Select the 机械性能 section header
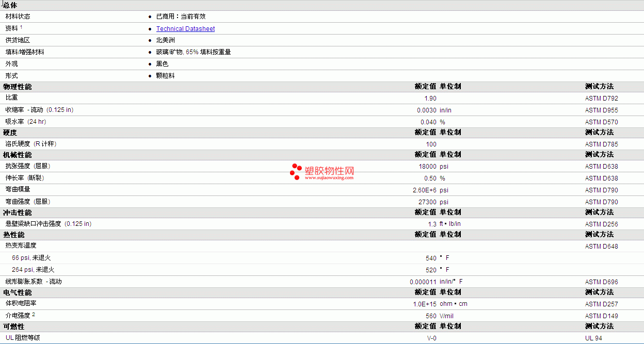The width and height of the screenshot is (644, 344). 18,155
